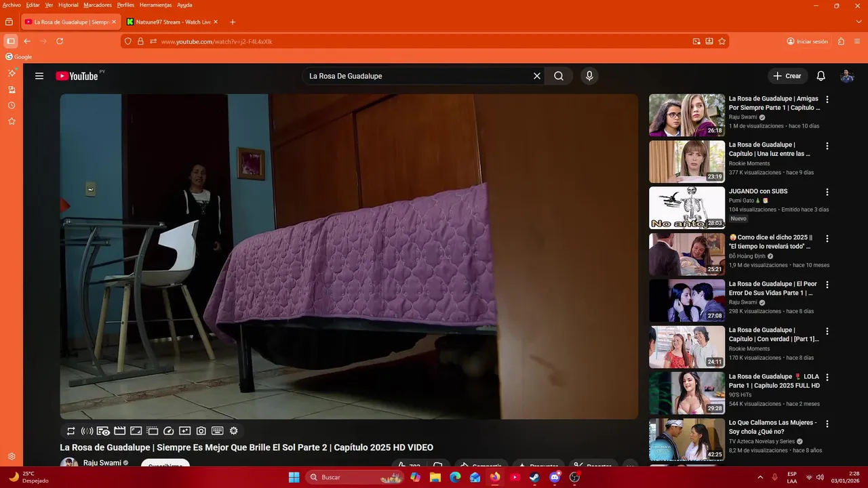Image resolution: width=868 pixels, height=488 pixels.
Task: Clear the search text with the X
Action: pyautogui.click(x=537, y=76)
